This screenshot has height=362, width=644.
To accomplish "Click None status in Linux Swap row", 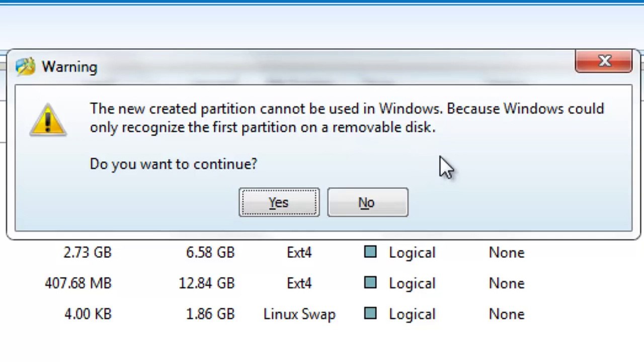I will click(507, 314).
